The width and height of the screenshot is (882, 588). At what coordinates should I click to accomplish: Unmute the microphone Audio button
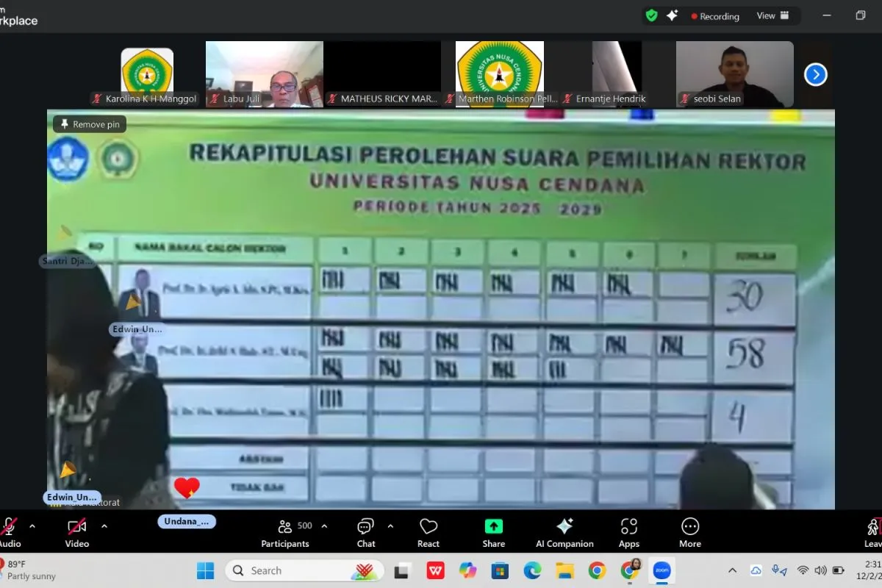pos(9,532)
